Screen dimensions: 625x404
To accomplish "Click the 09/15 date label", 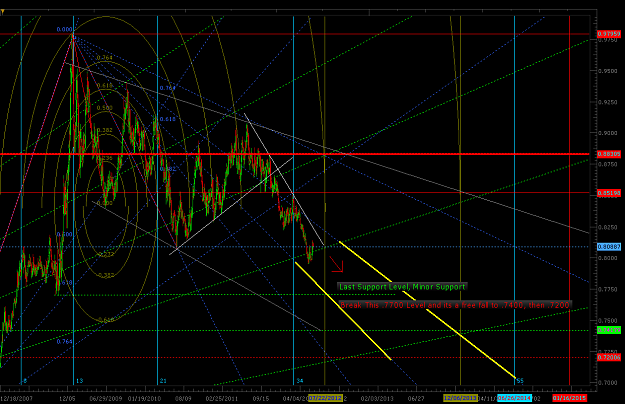I will click(261, 398).
